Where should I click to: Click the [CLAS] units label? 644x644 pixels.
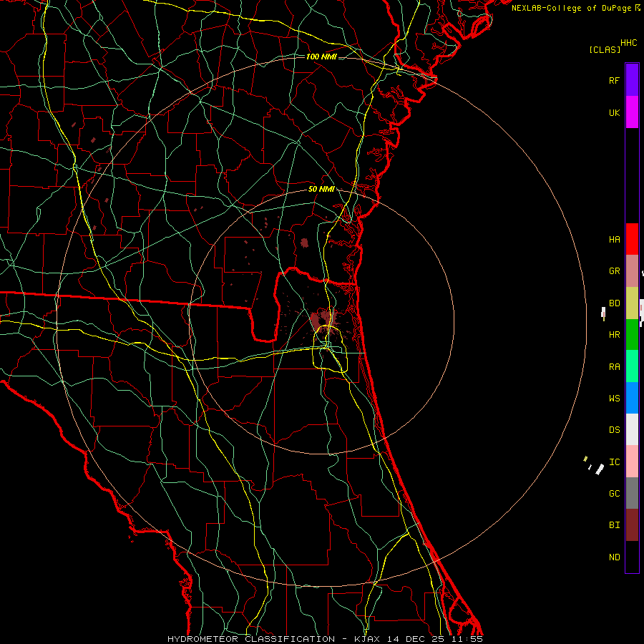pyautogui.click(x=605, y=49)
